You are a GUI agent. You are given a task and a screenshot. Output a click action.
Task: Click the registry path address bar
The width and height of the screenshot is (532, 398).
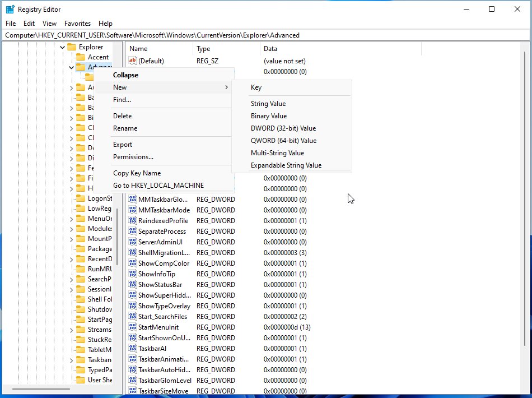266,35
